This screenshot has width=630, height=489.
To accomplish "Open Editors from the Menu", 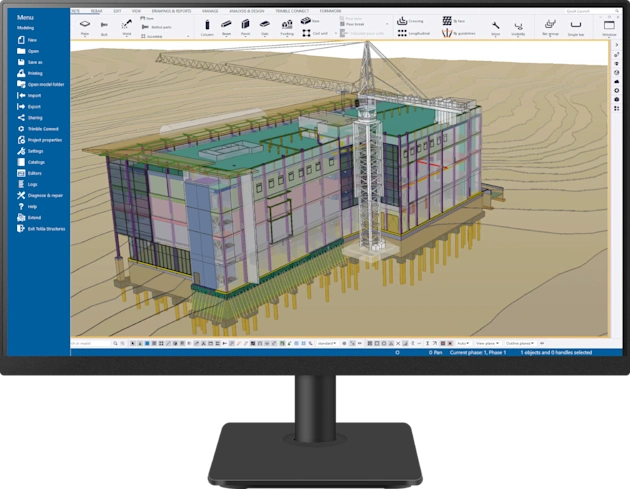I will tap(29, 173).
